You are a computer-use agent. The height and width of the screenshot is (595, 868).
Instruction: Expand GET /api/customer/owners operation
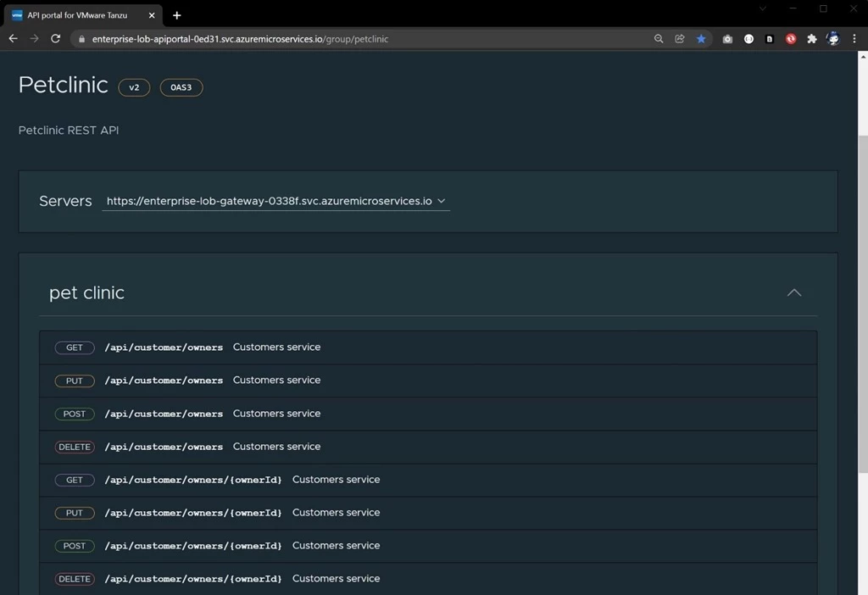pyautogui.click(x=428, y=348)
